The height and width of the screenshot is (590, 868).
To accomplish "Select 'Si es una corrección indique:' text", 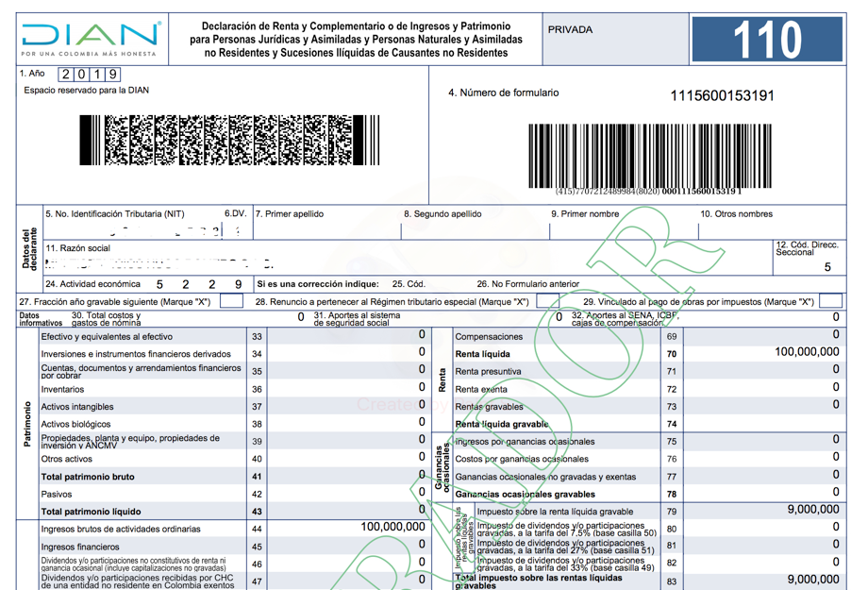I will pyautogui.click(x=318, y=284).
